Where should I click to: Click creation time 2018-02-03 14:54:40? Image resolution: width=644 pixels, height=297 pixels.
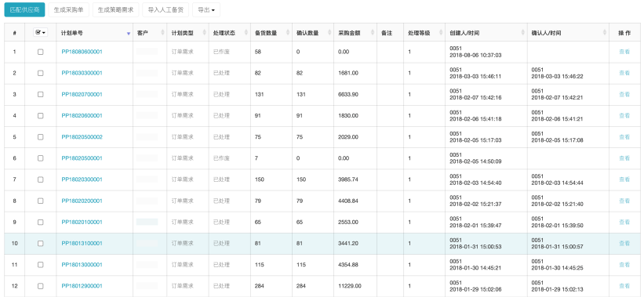click(475, 183)
